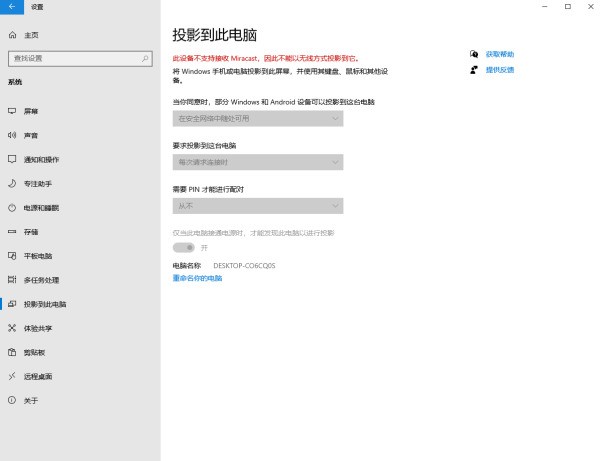Click the 电脑名称 label
Image resolution: width=600 pixels, height=461 pixels.
187,266
